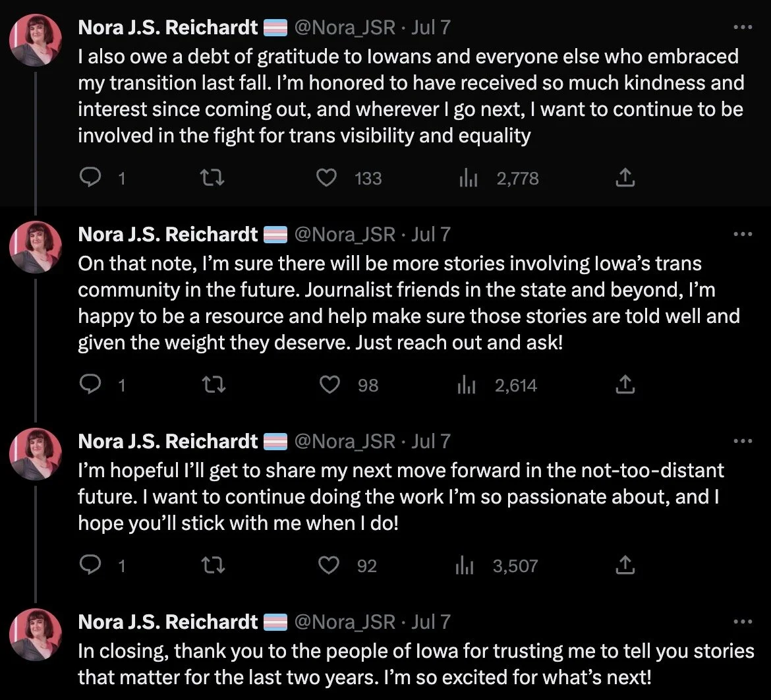Click Nora J.S. Reichardt name on first tweet

click(168, 28)
